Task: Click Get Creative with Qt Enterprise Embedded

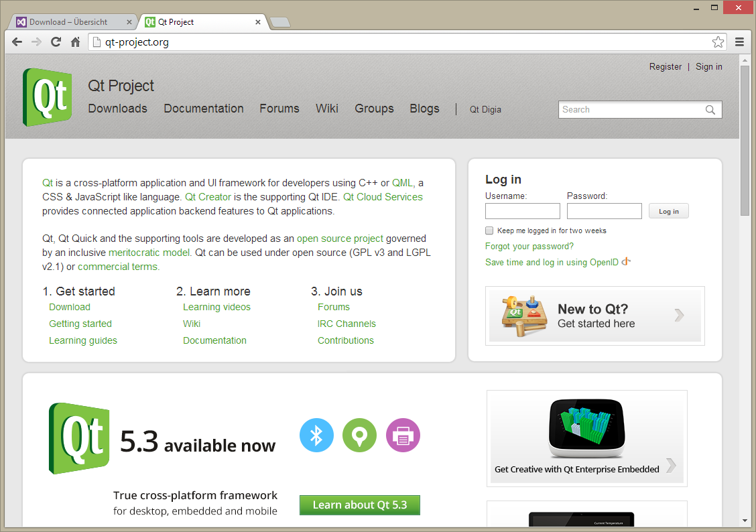Action: click(576, 470)
